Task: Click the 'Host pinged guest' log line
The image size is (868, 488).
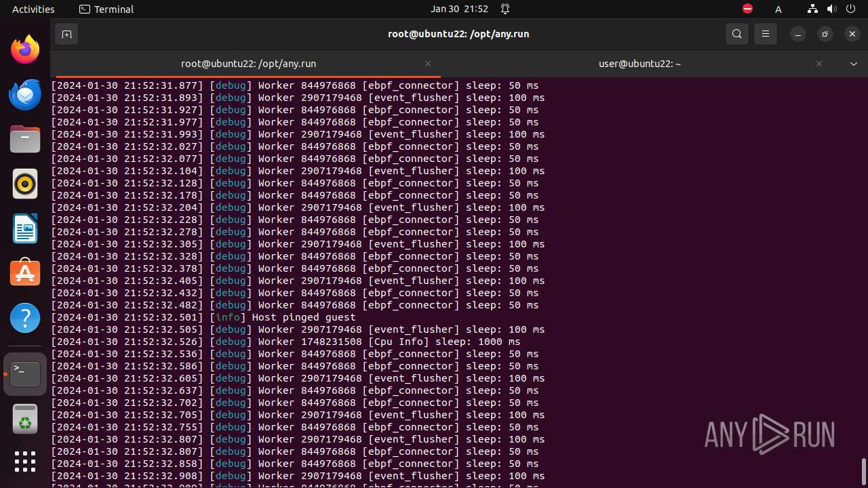Action: coord(203,317)
